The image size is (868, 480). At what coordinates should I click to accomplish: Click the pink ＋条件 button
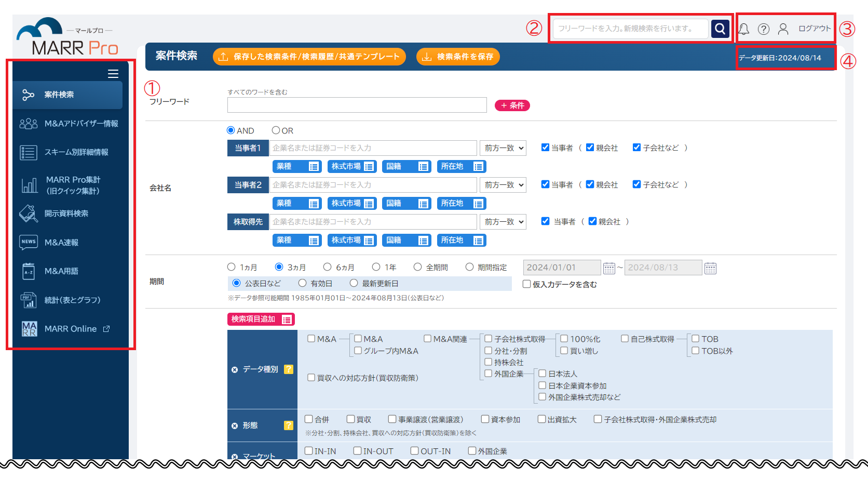pyautogui.click(x=512, y=105)
